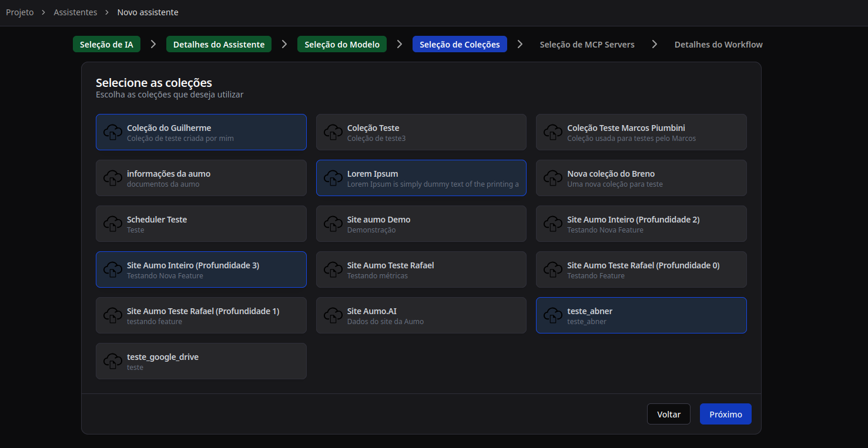Deselect the teste_abner collection
Image resolution: width=868 pixels, height=448 pixels.
click(641, 315)
